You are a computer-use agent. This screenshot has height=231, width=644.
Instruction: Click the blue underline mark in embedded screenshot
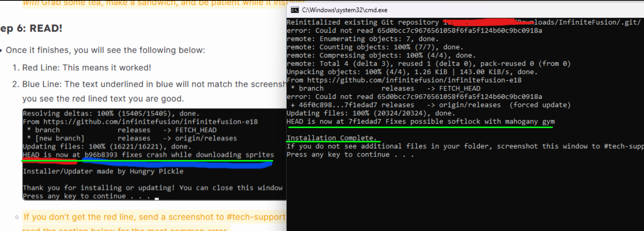[177, 164]
